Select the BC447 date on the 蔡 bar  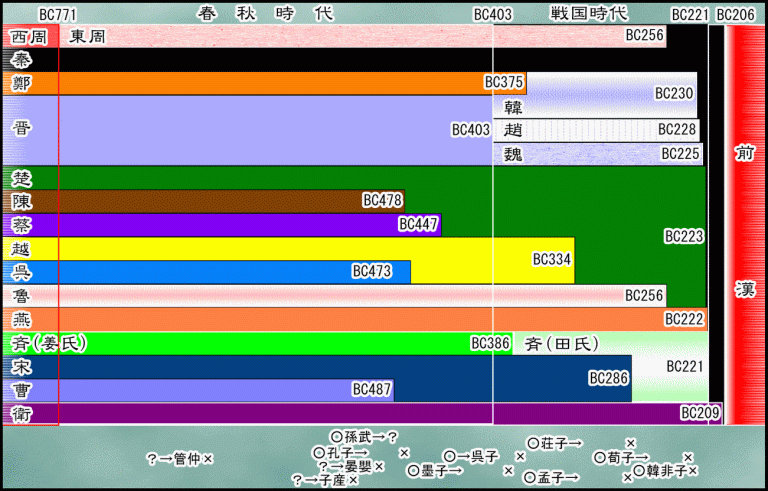click(x=418, y=224)
